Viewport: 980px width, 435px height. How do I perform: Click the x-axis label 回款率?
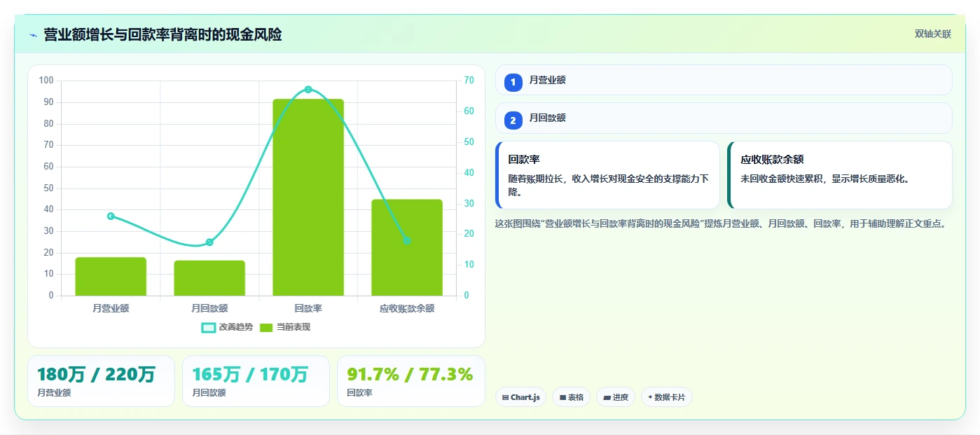(x=308, y=308)
